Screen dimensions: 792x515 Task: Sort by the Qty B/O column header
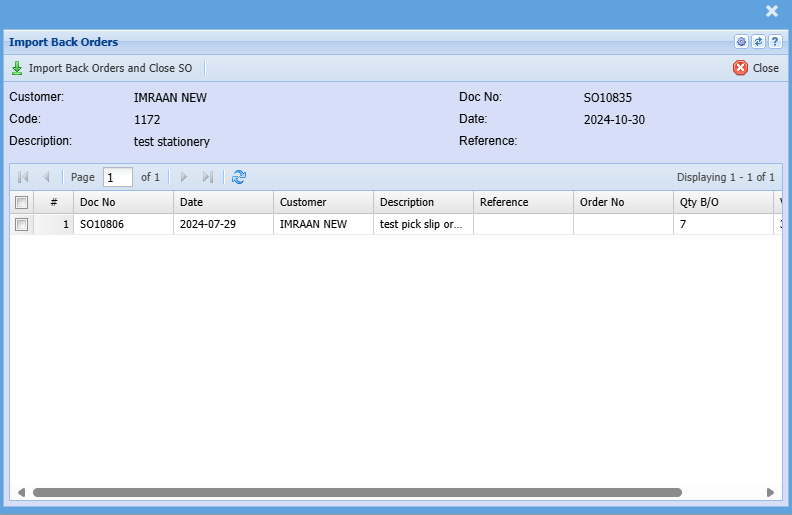click(x=722, y=202)
